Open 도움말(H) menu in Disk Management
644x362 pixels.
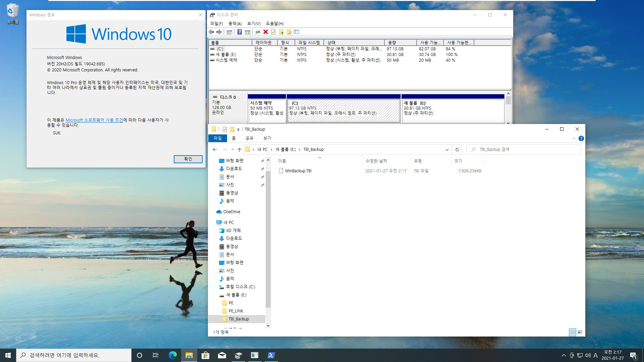pyautogui.click(x=275, y=23)
